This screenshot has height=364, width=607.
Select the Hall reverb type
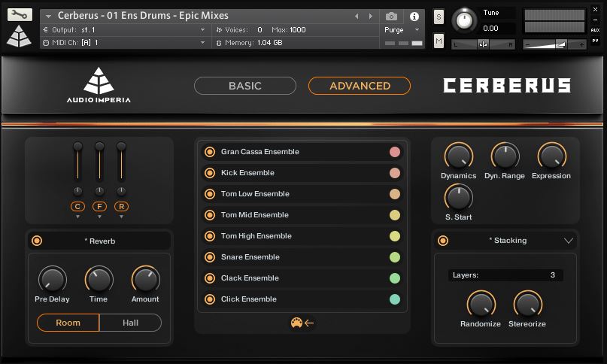click(130, 323)
